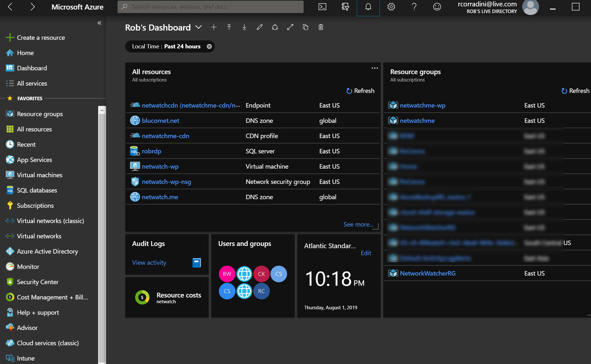Open account menu rcorradini@live.com

pos(498,7)
